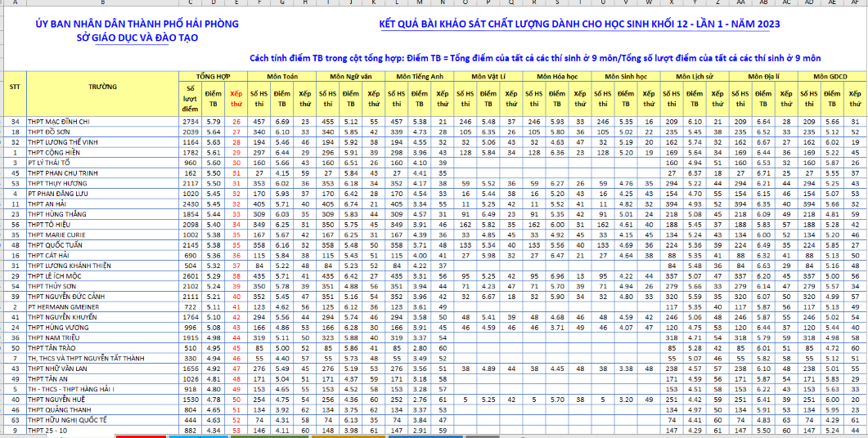Switch to the red sheet tab
The width and height of the screenshot is (868, 438).
coord(141,436)
